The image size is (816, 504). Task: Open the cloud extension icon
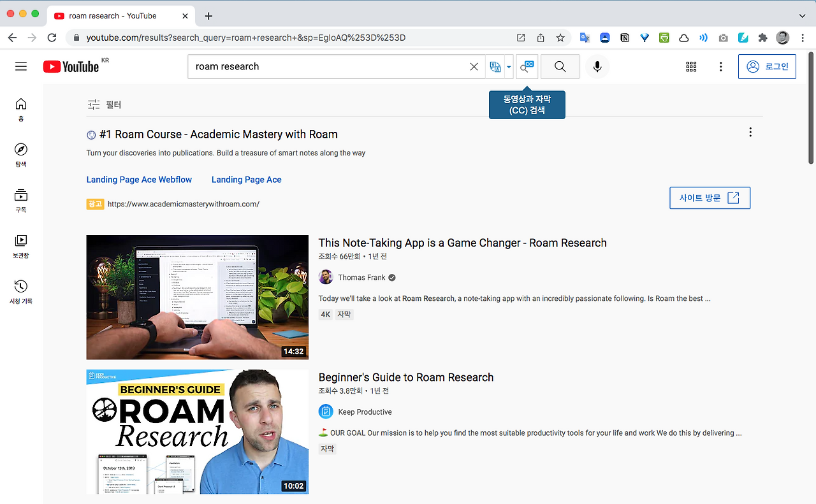684,38
